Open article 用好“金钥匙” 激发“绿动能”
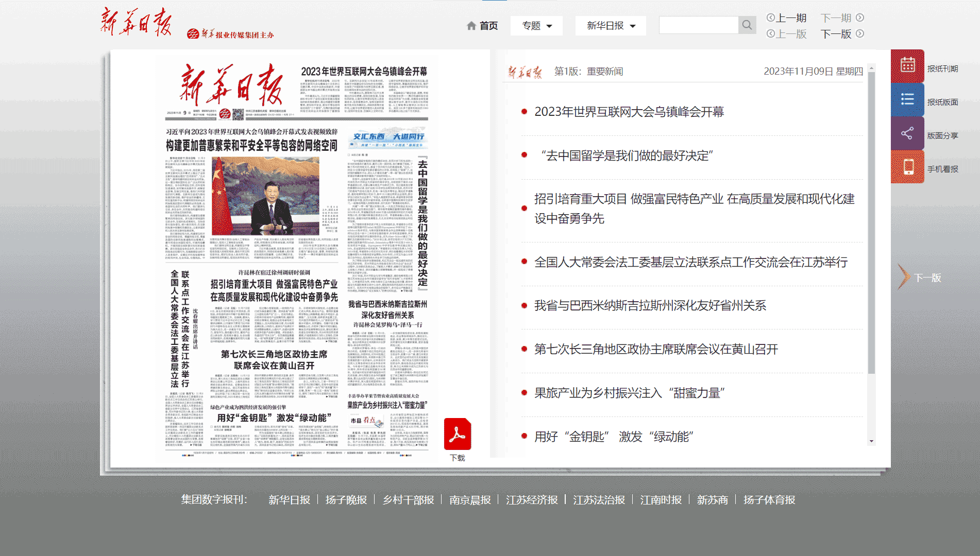Image resolution: width=980 pixels, height=556 pixels. point(614,437)
